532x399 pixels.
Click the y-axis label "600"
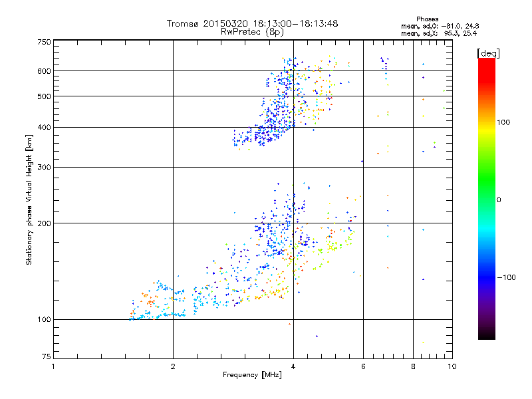[x=44, y=71]
